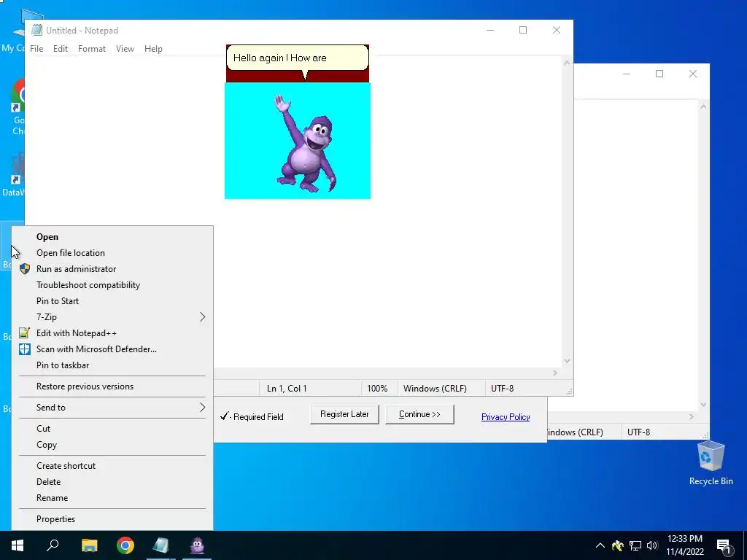Click the 100% zoom status entry
Viewport: 747px width, 560px height.
(x=377, y=389)
